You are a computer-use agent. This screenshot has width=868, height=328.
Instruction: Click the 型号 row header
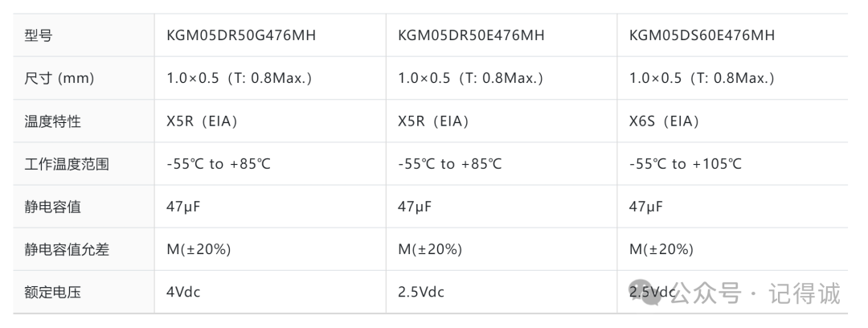pyautogui.click(x=39, y=36)
